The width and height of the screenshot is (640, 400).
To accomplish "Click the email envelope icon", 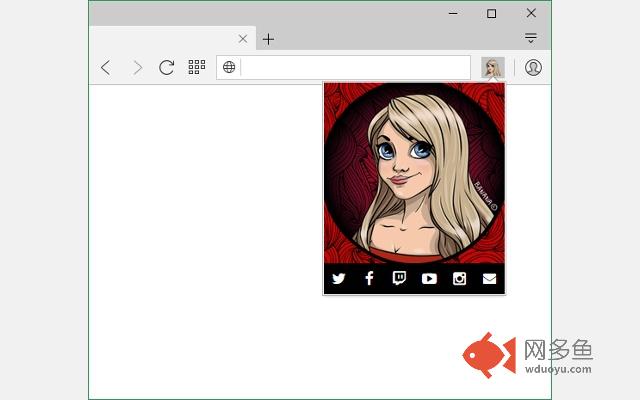I will [x=489, y=279].
